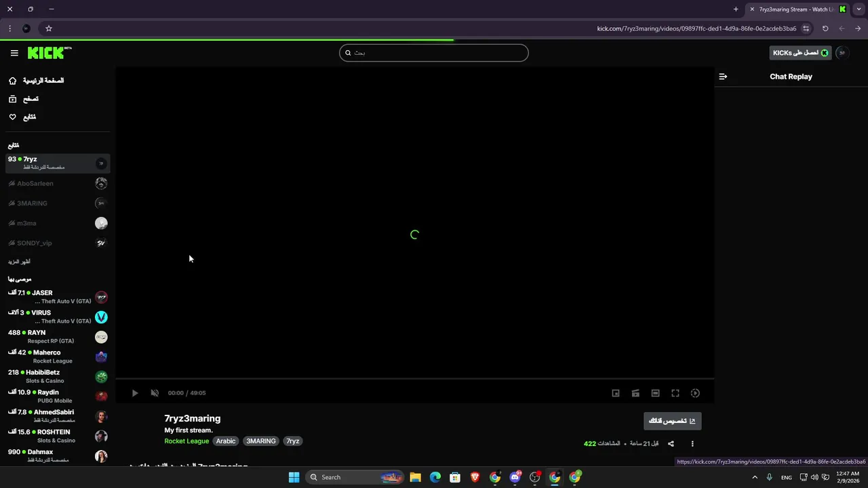Click the Windows Start button
This screenshot has width=868, height=488.
(x=294, y=477)
